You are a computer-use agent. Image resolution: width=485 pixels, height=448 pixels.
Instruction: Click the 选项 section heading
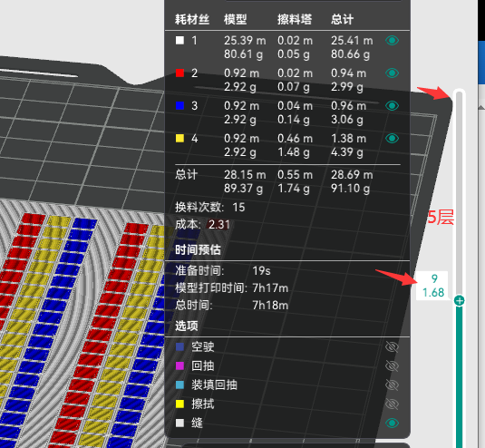186,326
